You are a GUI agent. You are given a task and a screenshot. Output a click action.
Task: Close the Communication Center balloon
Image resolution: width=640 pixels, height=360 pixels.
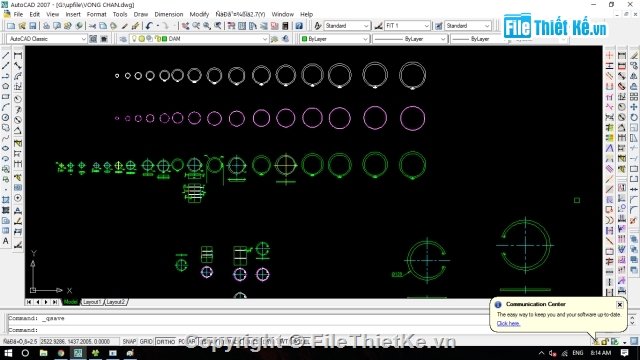tap(620, 304)
